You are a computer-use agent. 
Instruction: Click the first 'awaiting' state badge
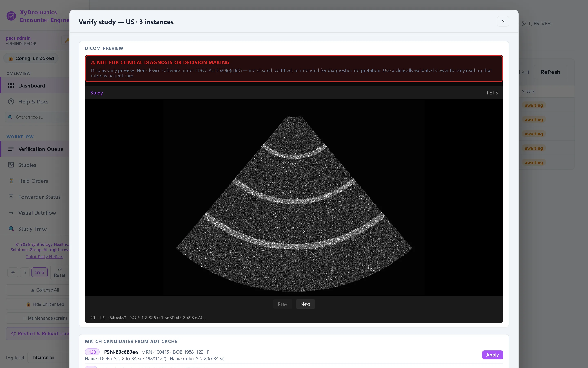coord(533,105)
